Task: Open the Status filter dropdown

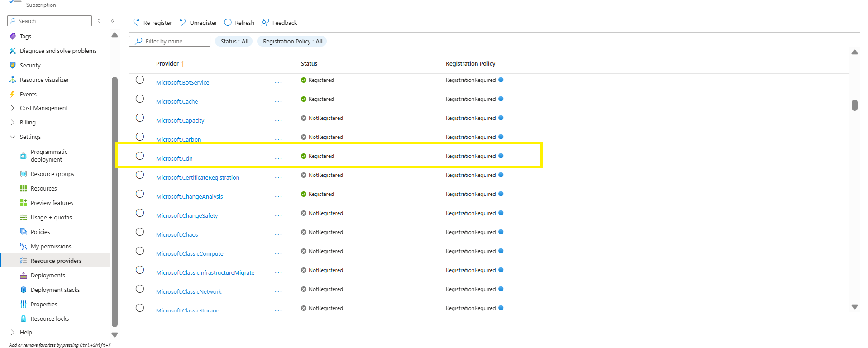Action: pos(234,41)
